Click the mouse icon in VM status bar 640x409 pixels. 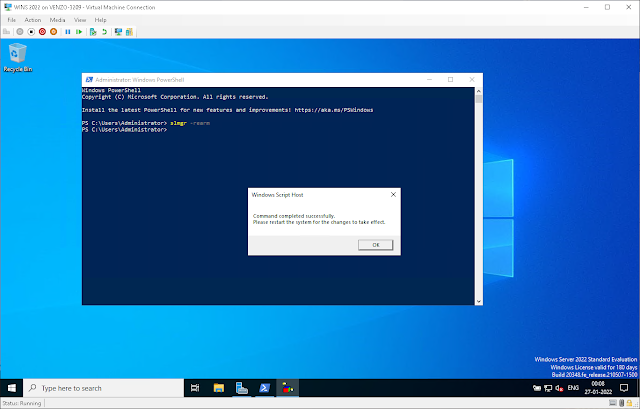622,403
